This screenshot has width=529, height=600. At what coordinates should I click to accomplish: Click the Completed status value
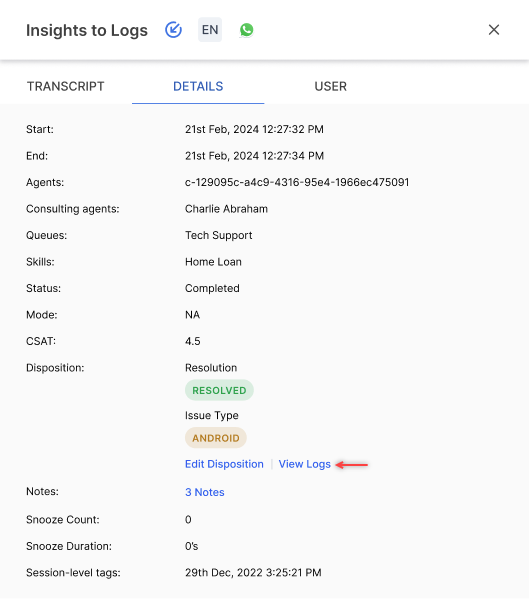pos(212,289)
